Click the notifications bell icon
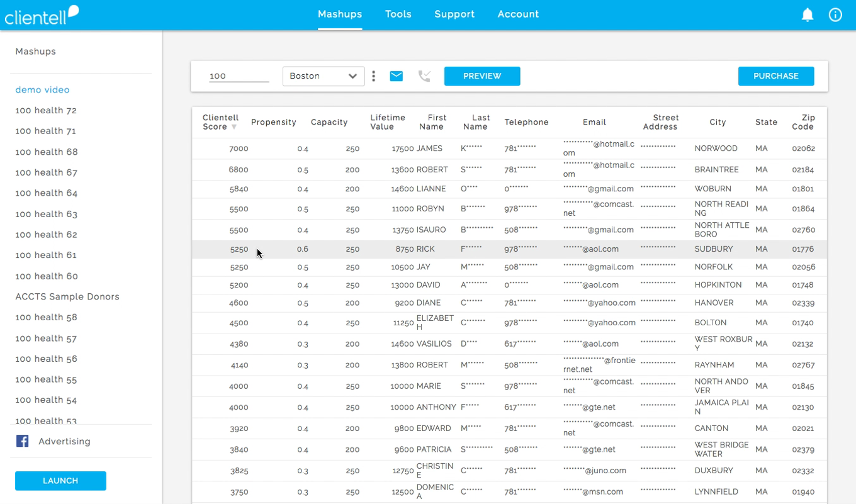The height and width of the screenshot is (504, 856). click(x=807, y=15)
